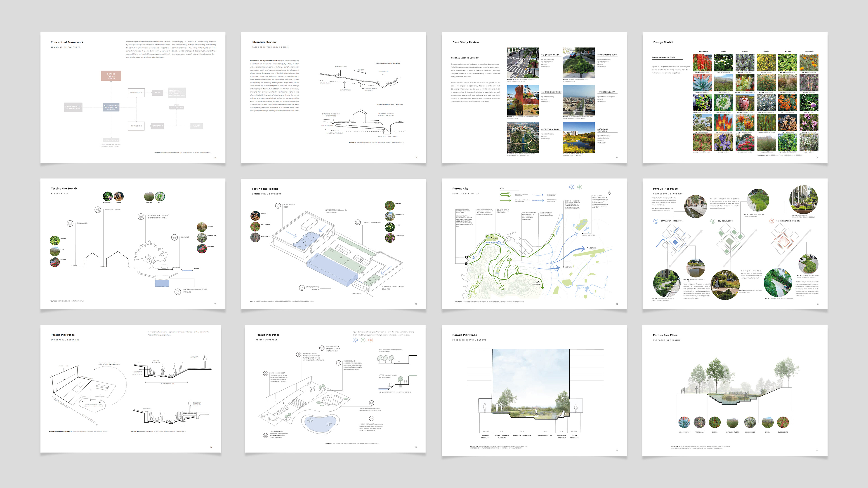Click the Intaka Wetland photo
This screenshot has height=488, width=868.
pos(579,138)
